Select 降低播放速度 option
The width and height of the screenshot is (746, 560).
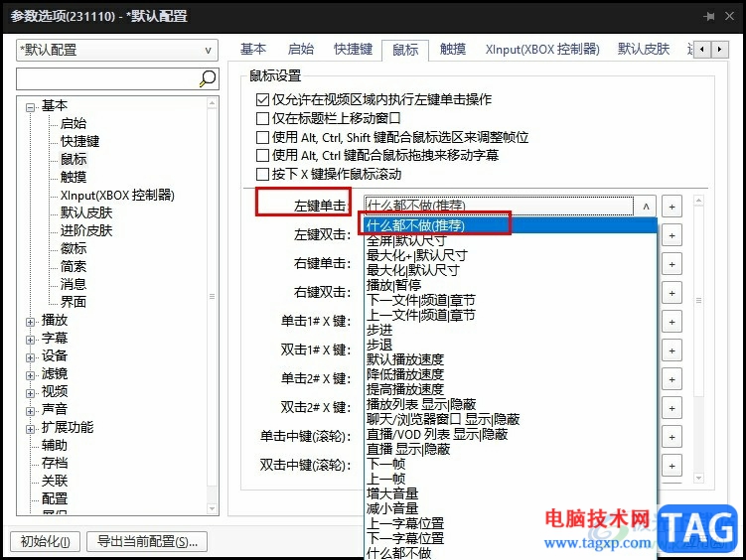(511, 374)
